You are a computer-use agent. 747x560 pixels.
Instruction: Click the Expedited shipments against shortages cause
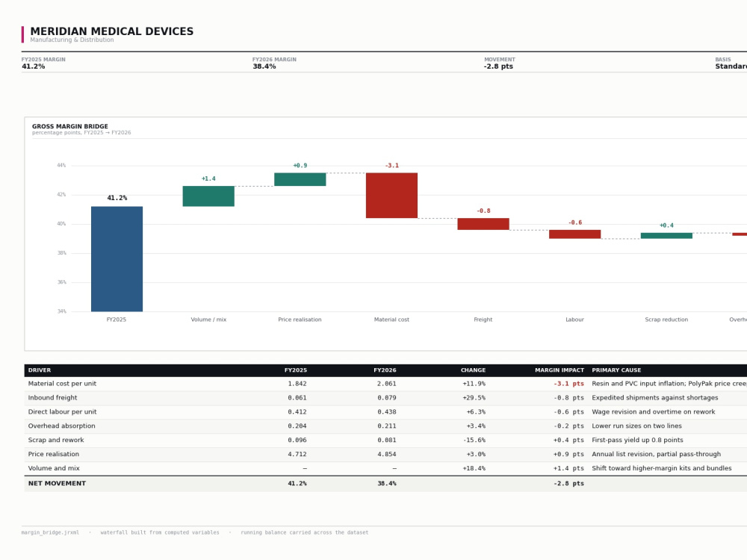(655, 398)
